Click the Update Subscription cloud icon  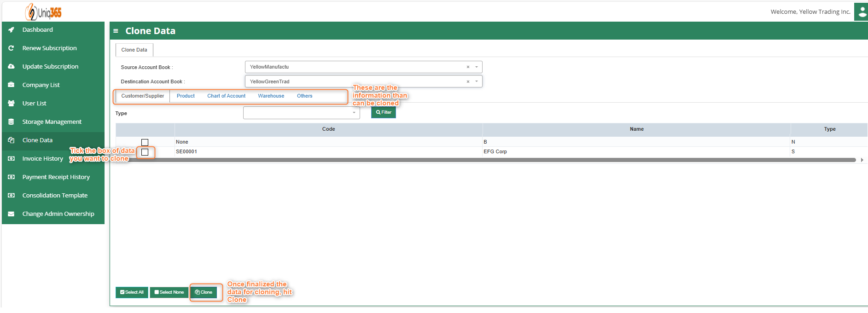click(11, 67)
